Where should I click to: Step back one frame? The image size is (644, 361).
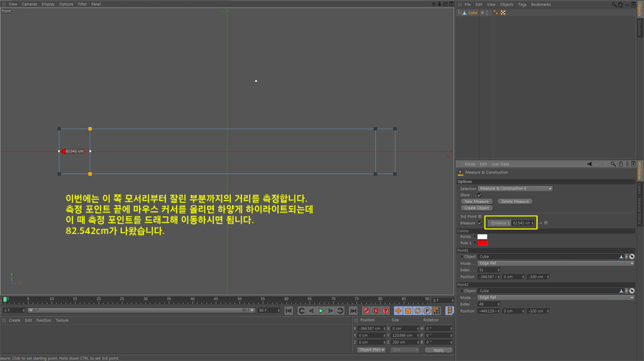[x=311, y=311]
